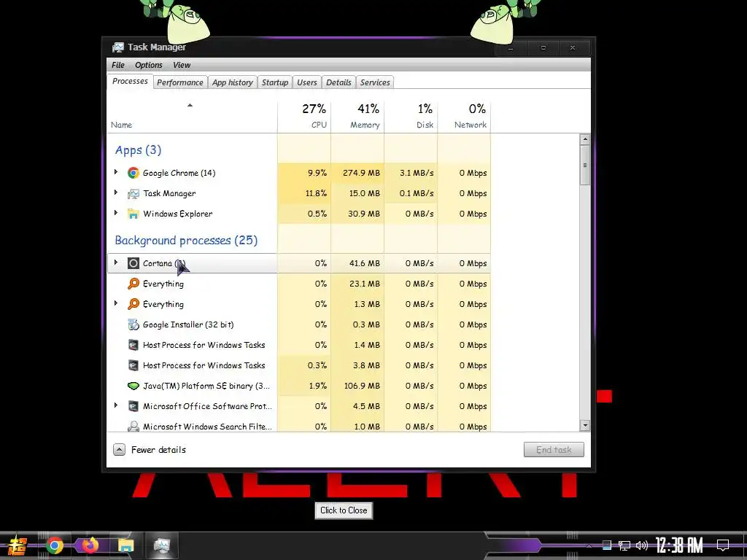The height and width of the screenshot is (560, 747).
Task: Expand the Everything process using 1.3 MB
Action: coord(116,303)
